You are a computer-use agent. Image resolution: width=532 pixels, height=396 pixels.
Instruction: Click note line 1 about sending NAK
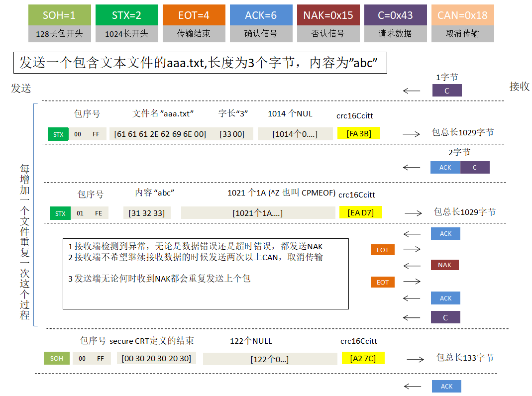coord(196,246)
